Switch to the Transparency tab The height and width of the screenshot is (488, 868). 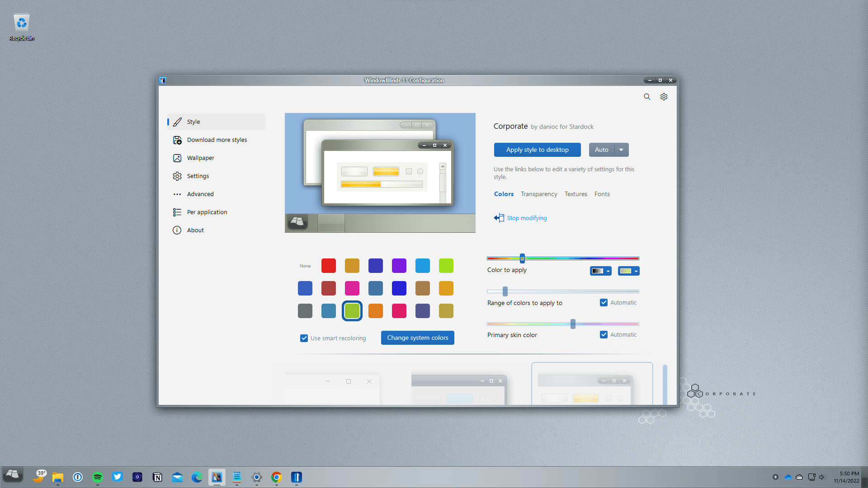click(539, 194)
